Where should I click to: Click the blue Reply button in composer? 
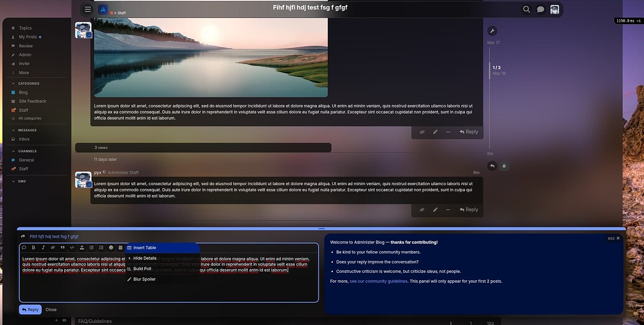click(x=30, y=309)
